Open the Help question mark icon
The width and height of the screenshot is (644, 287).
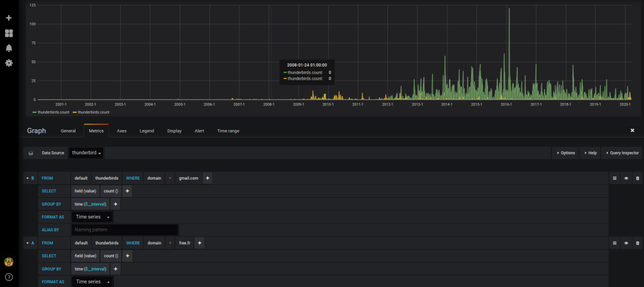(x=9, y=277)
